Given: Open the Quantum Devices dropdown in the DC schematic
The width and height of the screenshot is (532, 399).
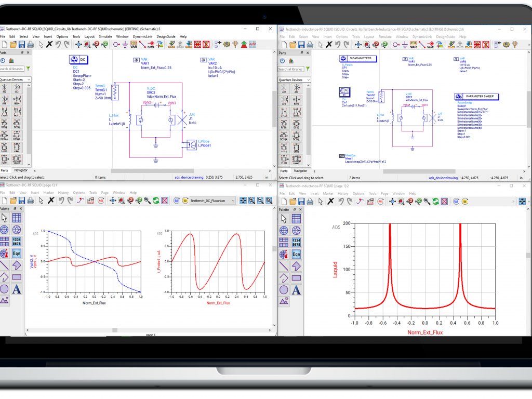Looking at the screenshot, I should (16, 79).
